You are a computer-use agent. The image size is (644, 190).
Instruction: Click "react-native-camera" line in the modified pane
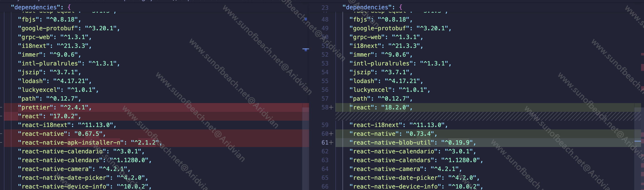point(405,169)
